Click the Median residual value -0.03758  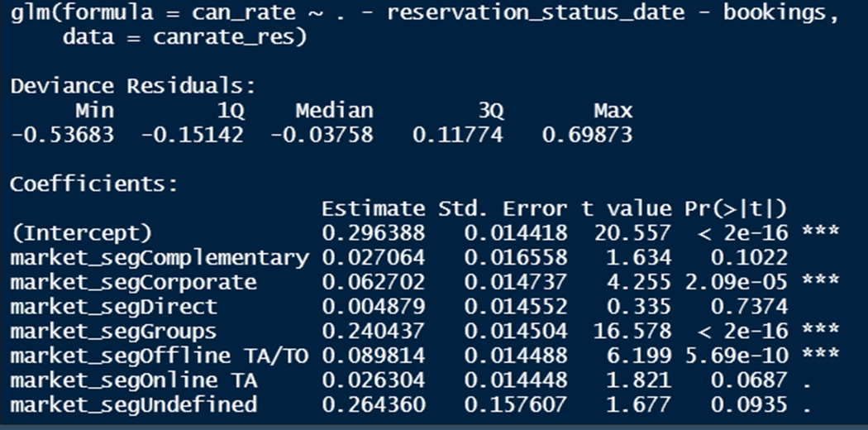[x=322, y=135]
